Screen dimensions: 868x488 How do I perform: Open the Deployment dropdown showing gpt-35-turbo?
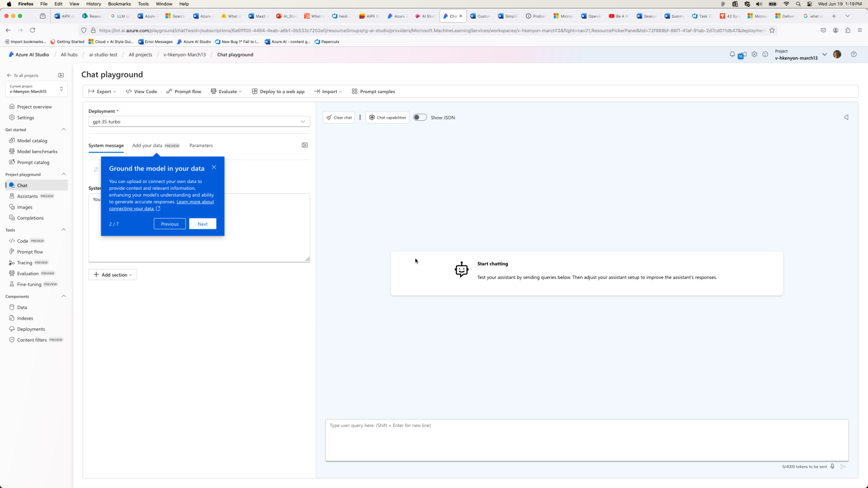198,121
